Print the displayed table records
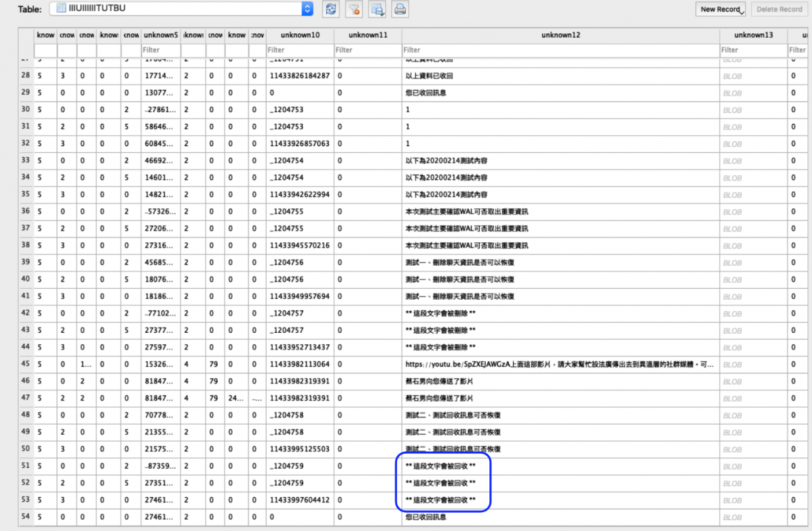The width and height of the screenshot is (812, 531). click(401, 9)
